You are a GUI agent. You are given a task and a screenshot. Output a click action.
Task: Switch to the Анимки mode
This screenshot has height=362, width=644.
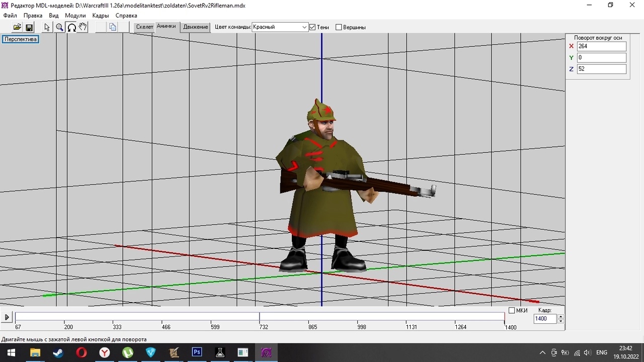167,27
